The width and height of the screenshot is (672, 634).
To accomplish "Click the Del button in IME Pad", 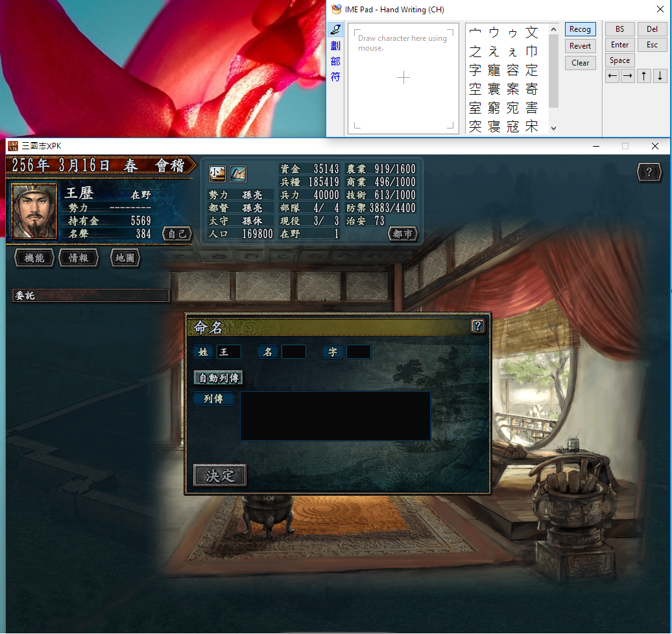I will pyautogui.click(x=652, y=29).
